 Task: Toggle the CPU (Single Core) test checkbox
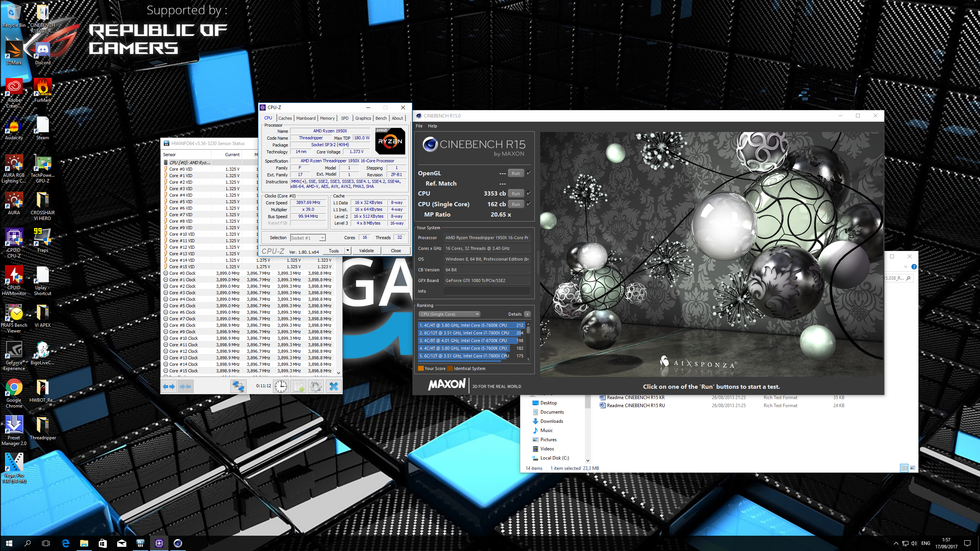pyautogui.click(x=529, y=204)
